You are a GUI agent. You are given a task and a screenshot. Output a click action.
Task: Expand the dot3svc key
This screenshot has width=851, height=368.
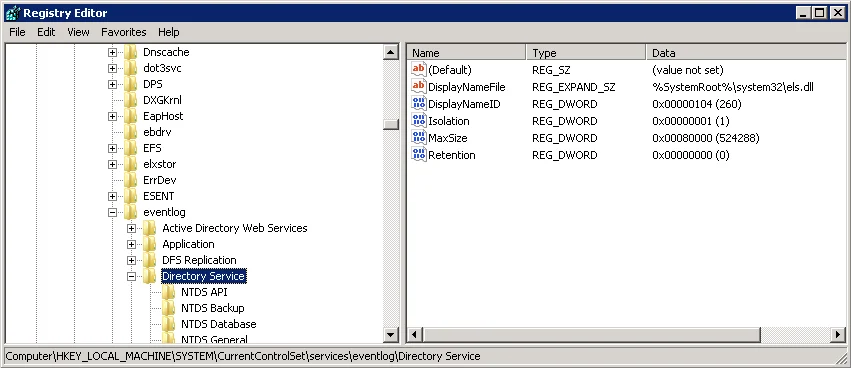click(x=112, y=68)
